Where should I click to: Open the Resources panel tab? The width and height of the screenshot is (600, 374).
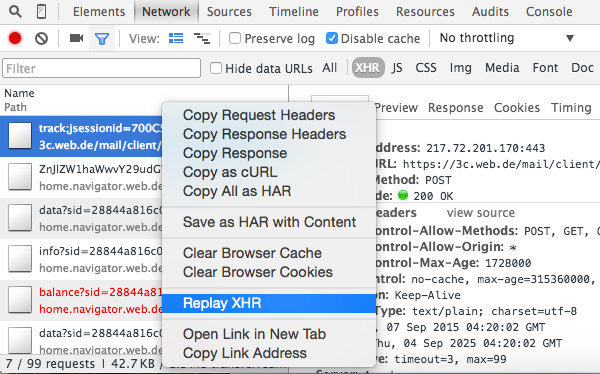(x=425, y=11)
